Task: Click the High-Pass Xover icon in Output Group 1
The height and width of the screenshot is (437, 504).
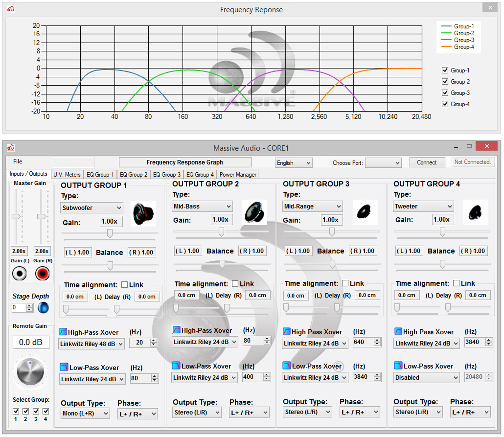Action: (63, 332)
